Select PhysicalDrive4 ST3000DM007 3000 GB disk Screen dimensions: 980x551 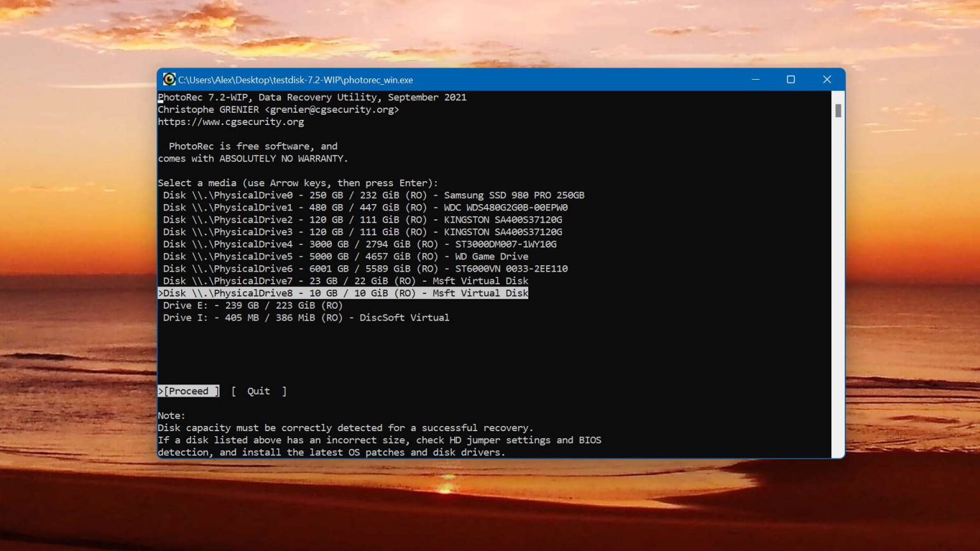359,244
